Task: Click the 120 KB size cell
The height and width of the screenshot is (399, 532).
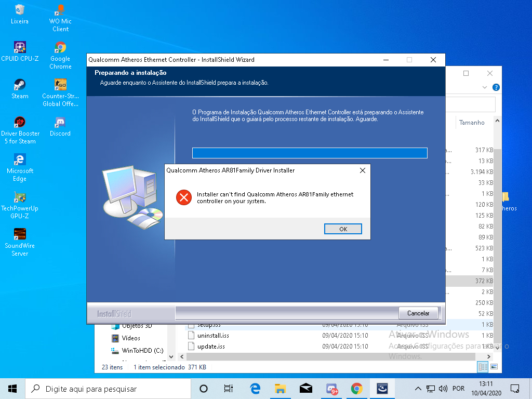Action: coord(484,205)
